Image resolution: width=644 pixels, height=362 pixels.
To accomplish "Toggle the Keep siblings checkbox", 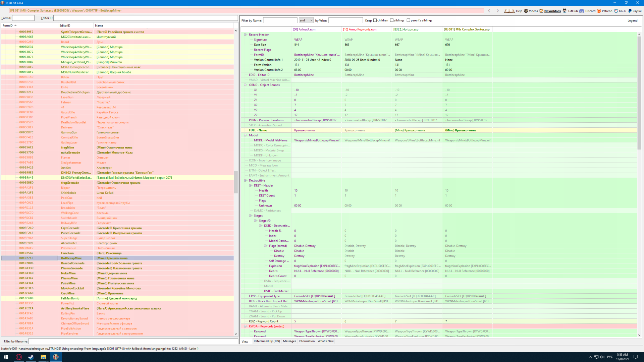I will point(392,20).
